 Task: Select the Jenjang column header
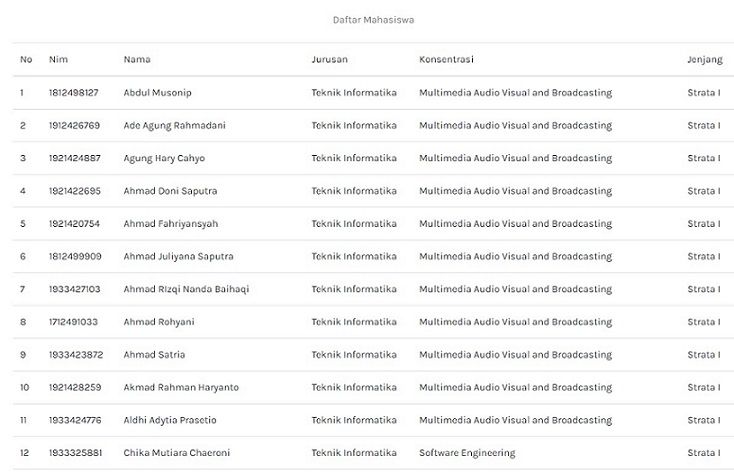704,60
